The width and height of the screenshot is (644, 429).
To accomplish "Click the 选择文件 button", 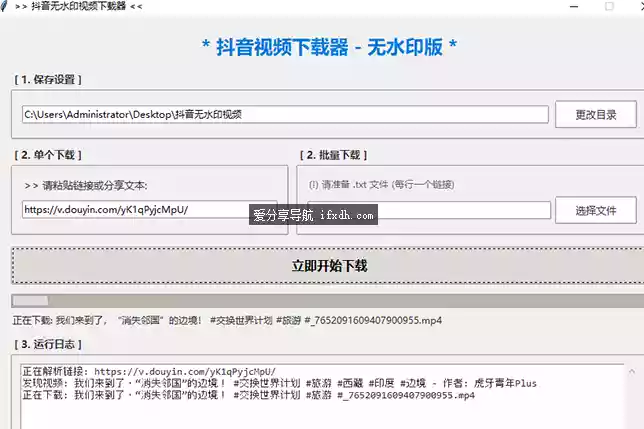I will 596,211.
